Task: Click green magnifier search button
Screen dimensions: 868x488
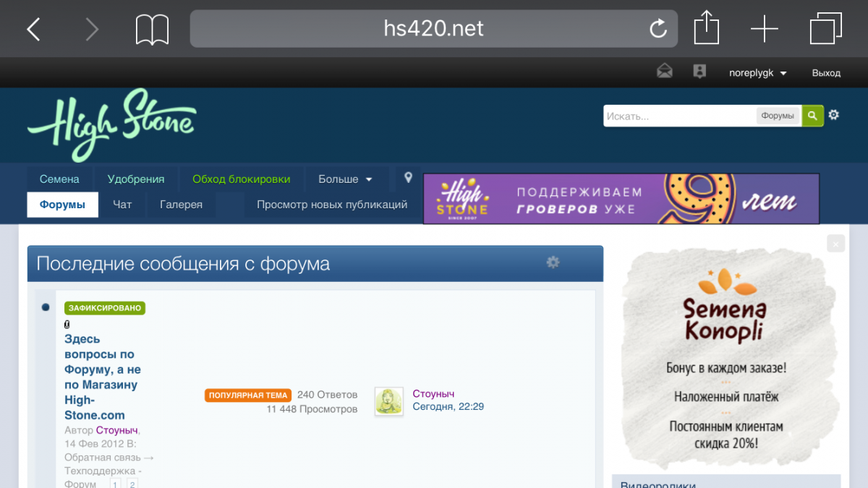Action: tap(812, 116)
